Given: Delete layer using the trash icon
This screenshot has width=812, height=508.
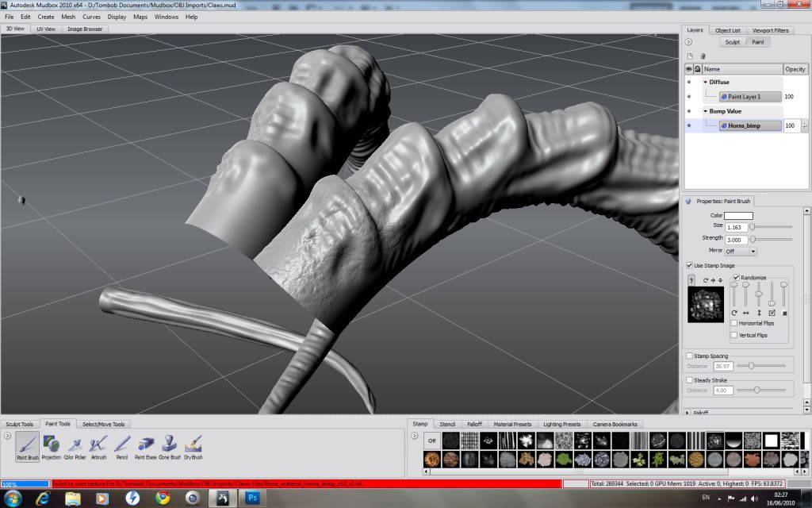Looking at the screenshot, I should coord(703,56).
